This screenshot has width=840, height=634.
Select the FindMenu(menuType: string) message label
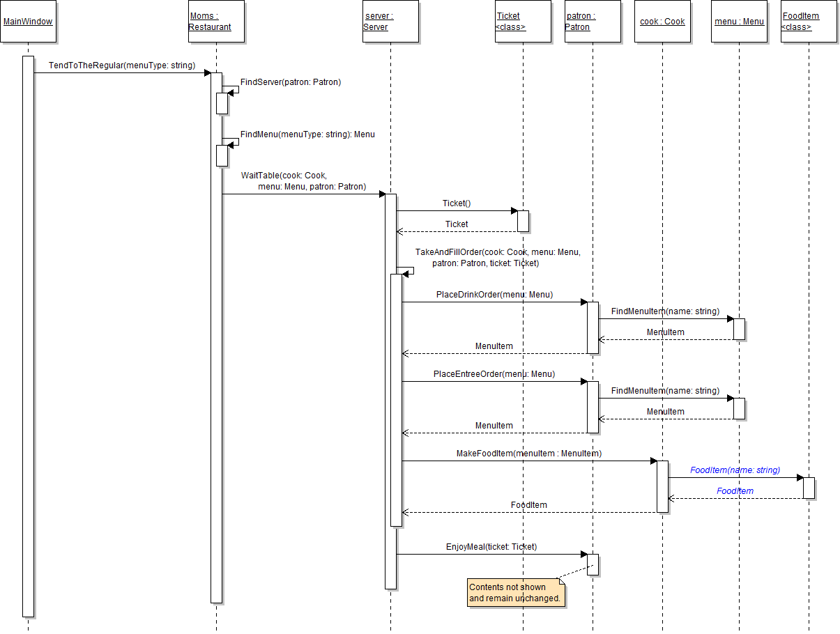(307, 134)
